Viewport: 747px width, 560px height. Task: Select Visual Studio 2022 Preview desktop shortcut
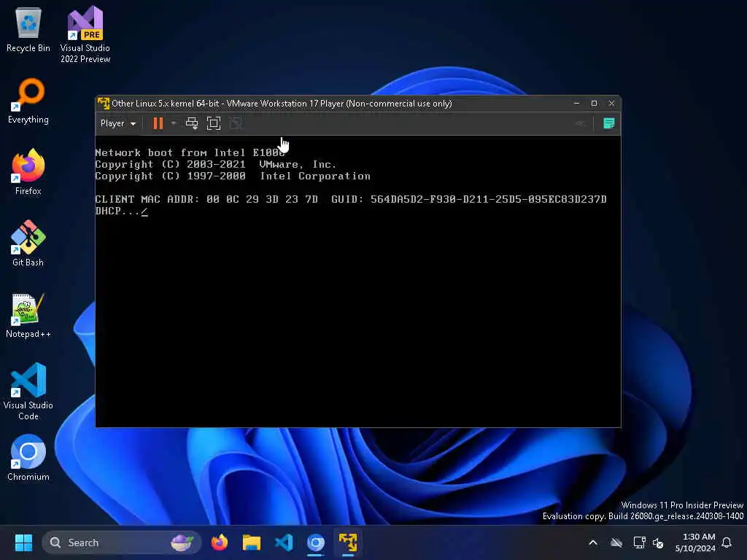coord(85,34)
